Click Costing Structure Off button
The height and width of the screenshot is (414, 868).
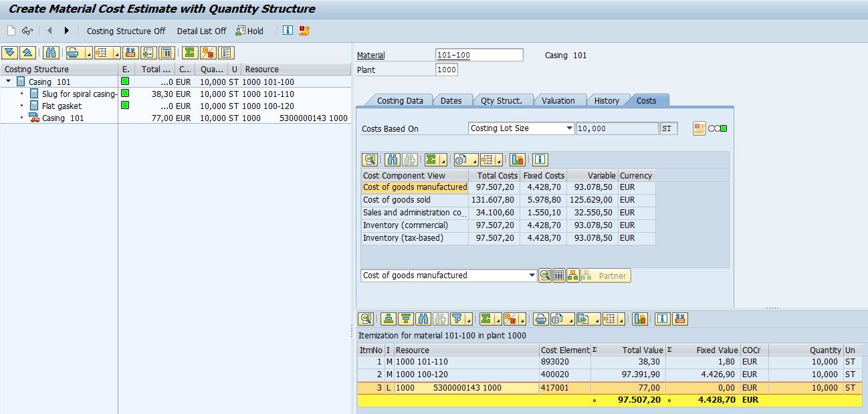pyautogui.click(x=126, y=31)
